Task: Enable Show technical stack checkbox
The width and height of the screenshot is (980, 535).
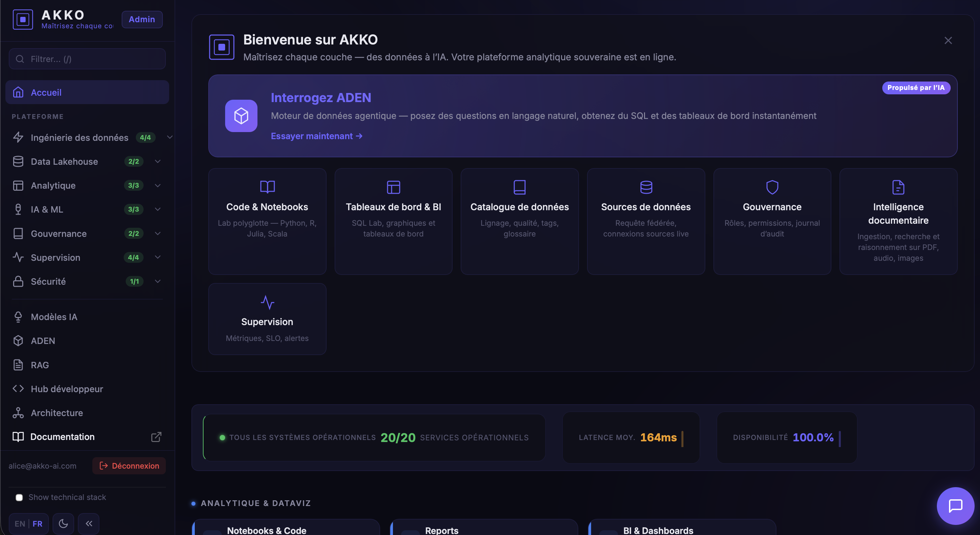Action: pos(19,497)
